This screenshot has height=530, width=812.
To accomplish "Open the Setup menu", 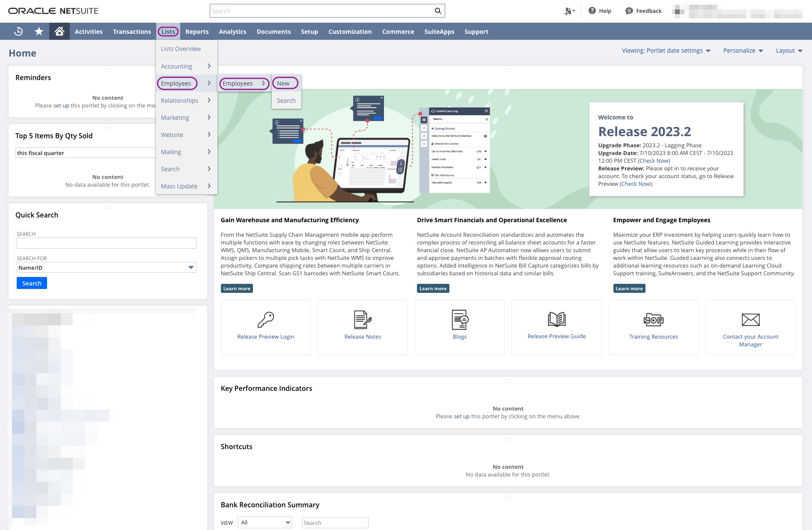I will coord(309,31).
